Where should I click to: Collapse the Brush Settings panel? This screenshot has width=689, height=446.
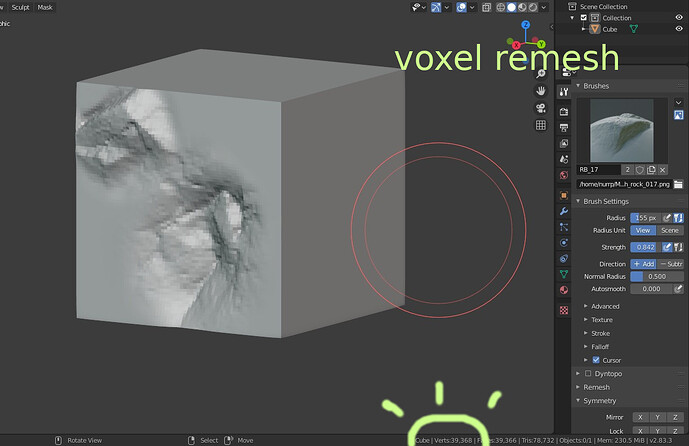578,201
